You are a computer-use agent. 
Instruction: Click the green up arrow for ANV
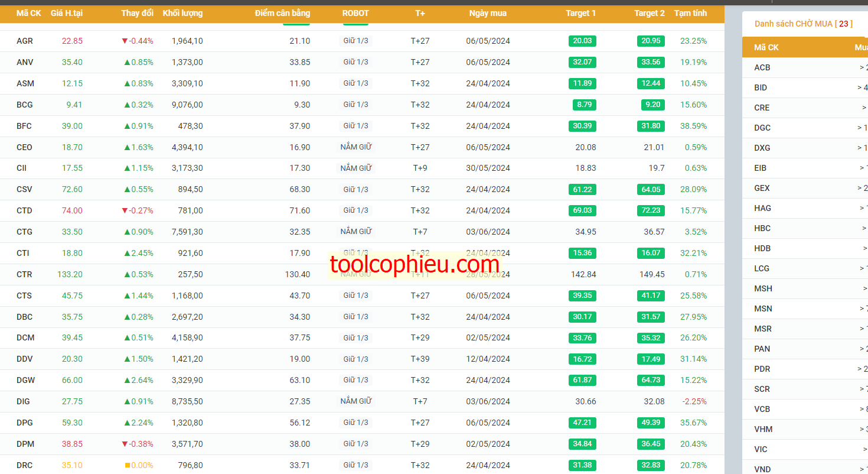127,62
